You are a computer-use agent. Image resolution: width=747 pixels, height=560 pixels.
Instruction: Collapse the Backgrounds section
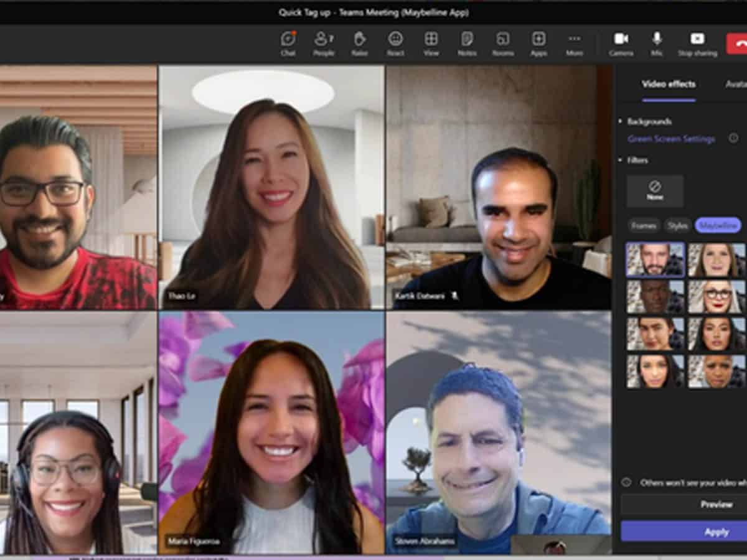[x=621, y=121]
